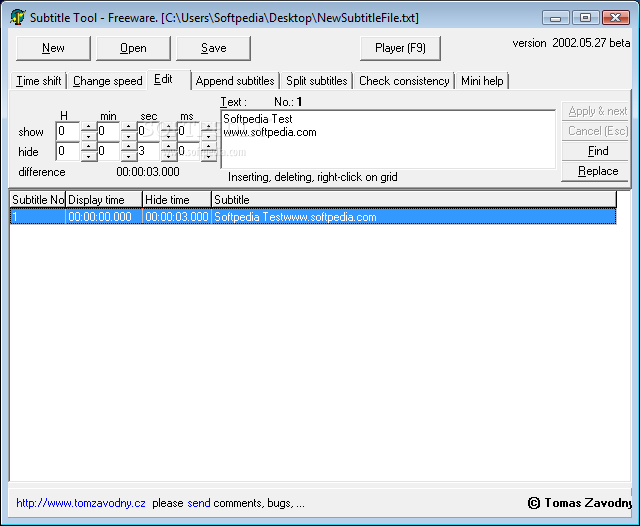Open the Mini help tab
The image size is (640, 526).
[x=482, y=81]
